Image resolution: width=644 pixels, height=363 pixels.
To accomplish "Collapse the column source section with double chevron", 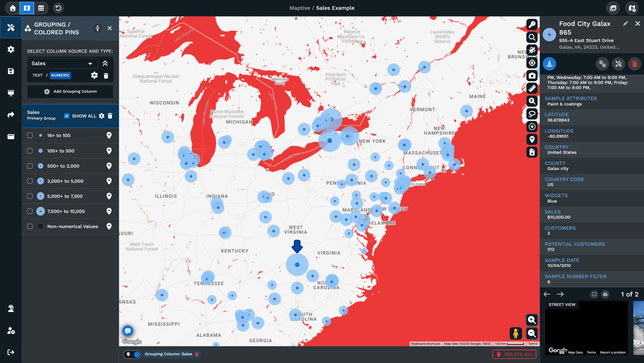I will (105, 63).
